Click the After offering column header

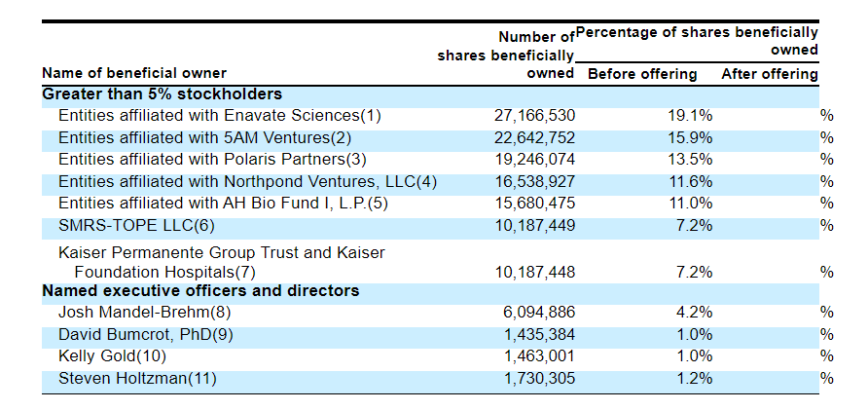pos(769,74)
